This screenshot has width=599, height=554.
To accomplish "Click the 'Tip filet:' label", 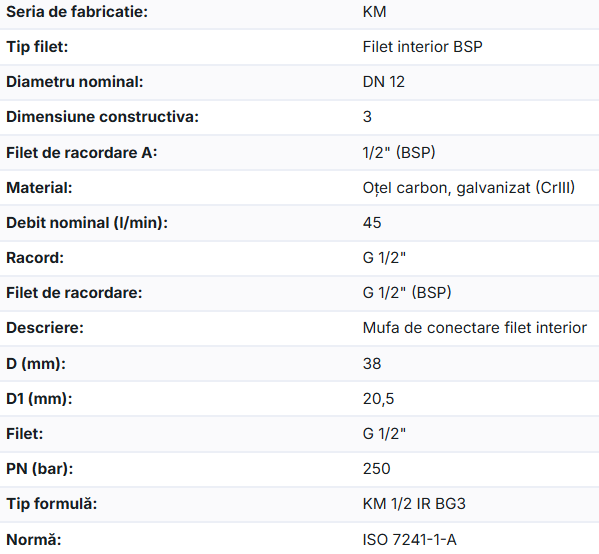I will (37, 47).
